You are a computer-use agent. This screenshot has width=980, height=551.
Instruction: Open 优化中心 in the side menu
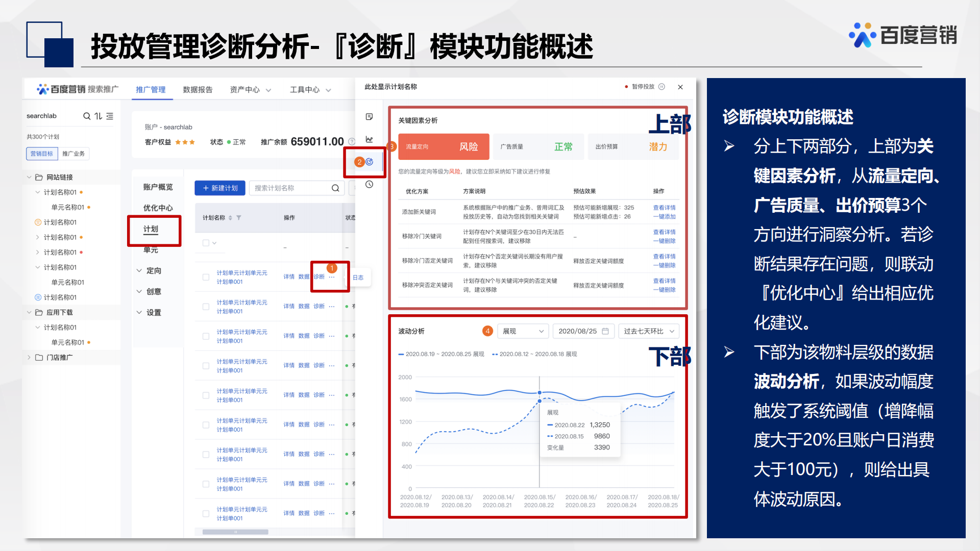[158, 208]
